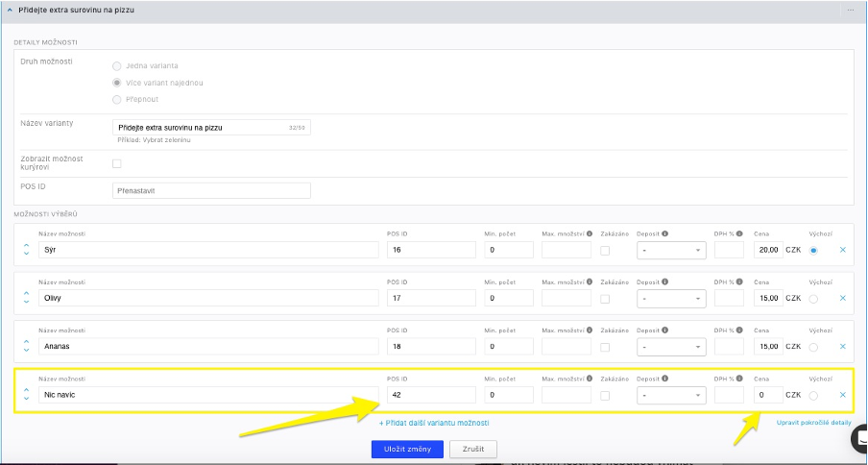Image resolution: width=868 pixels, height=465 pixels.
Task: Open the chat widget icon
Action: pos(859,438)
